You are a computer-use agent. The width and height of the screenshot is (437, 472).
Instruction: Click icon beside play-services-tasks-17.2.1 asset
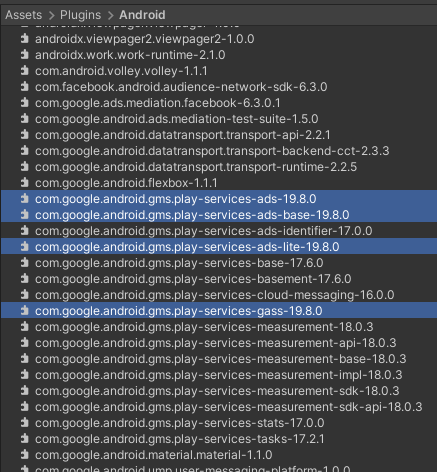[x=25, y=439]
